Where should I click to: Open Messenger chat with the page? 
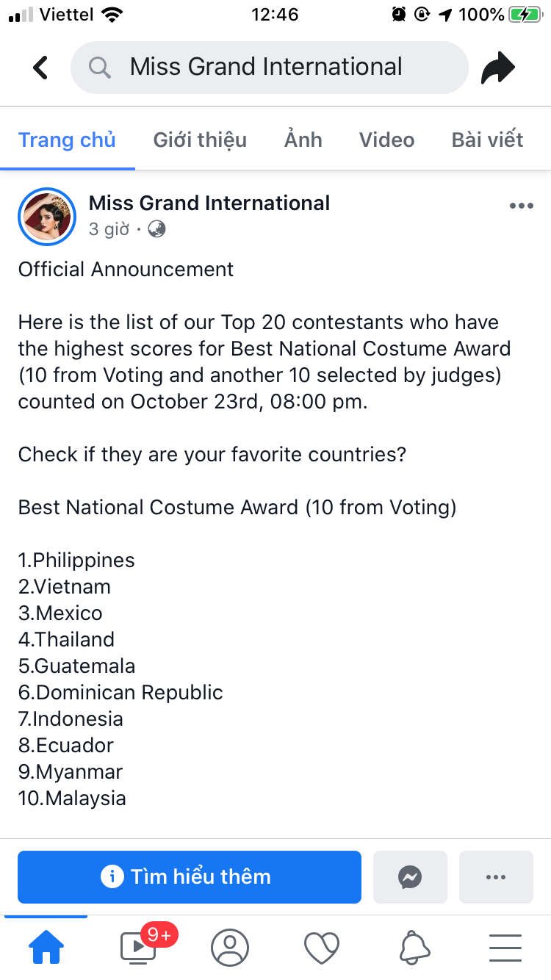(x=410, y=876)
